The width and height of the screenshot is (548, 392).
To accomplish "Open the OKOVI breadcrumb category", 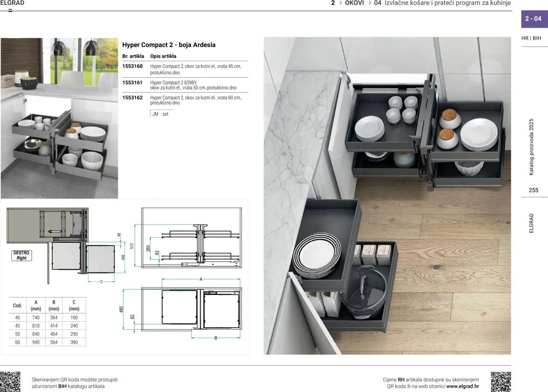I will point(354,3).
